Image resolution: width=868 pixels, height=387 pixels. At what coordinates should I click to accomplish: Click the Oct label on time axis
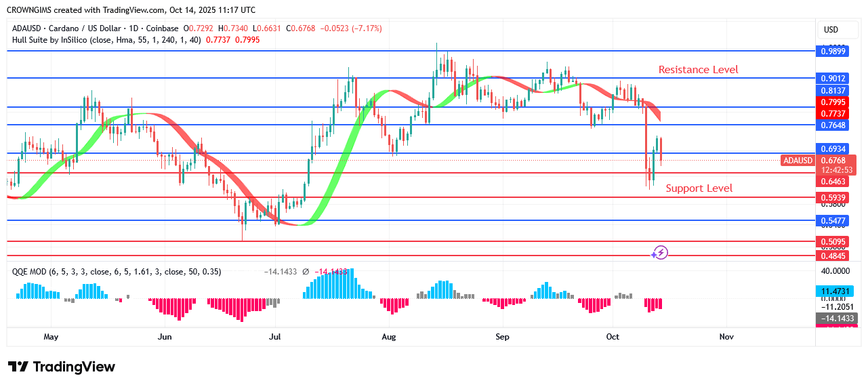(613, 337)
